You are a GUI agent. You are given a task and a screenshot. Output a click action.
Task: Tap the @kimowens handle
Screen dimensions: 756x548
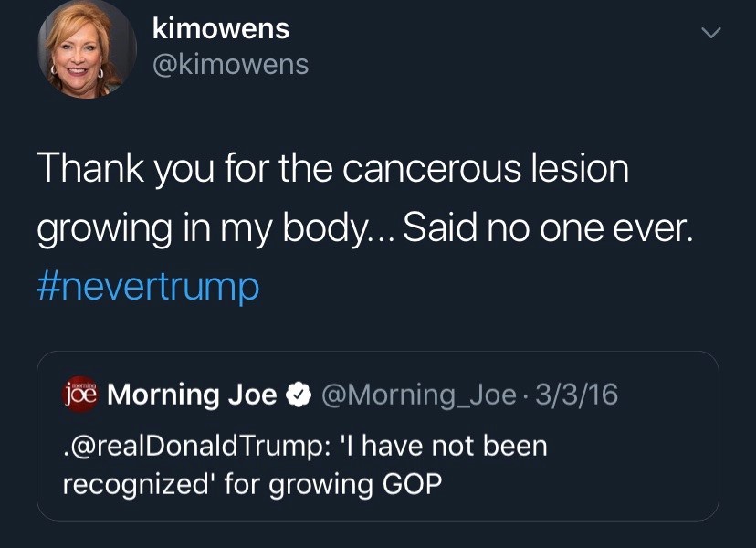coord(231,64)
